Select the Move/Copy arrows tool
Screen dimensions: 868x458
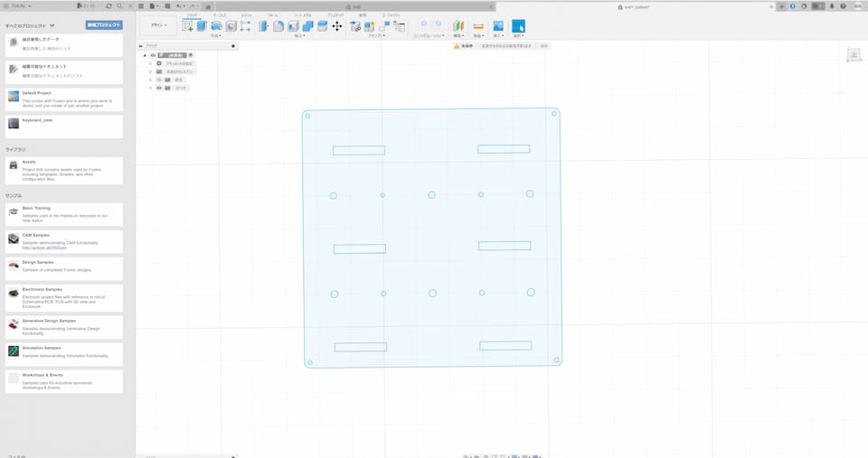click(336, 26)
